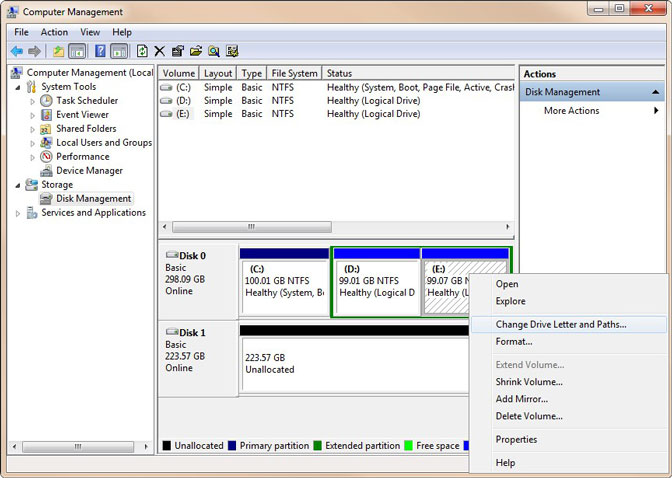The height and width of the screenshot is (478, 672).
Task: Choose Add Mirror from context menu
Action: pos(568,399)
